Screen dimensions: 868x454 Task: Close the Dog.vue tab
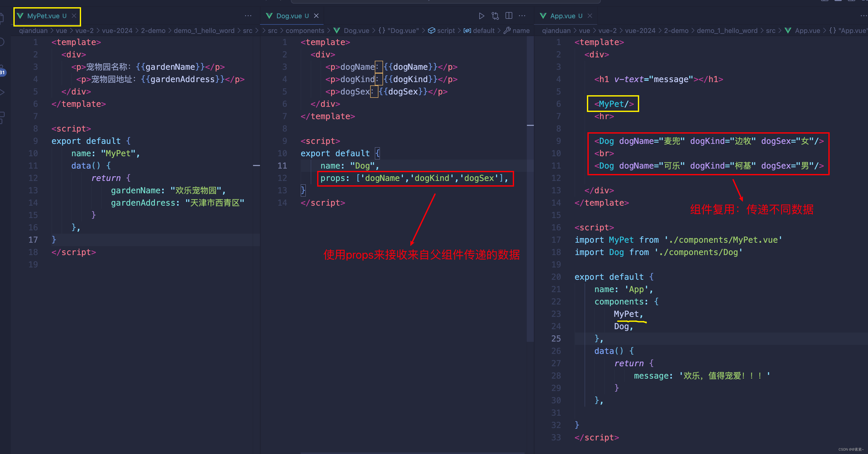316,15
